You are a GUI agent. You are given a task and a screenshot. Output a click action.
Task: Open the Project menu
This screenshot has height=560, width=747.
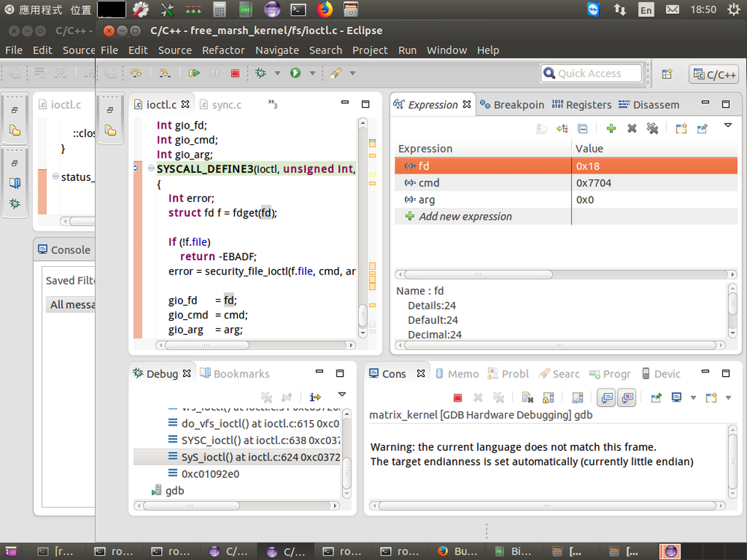tap(369, 50)
